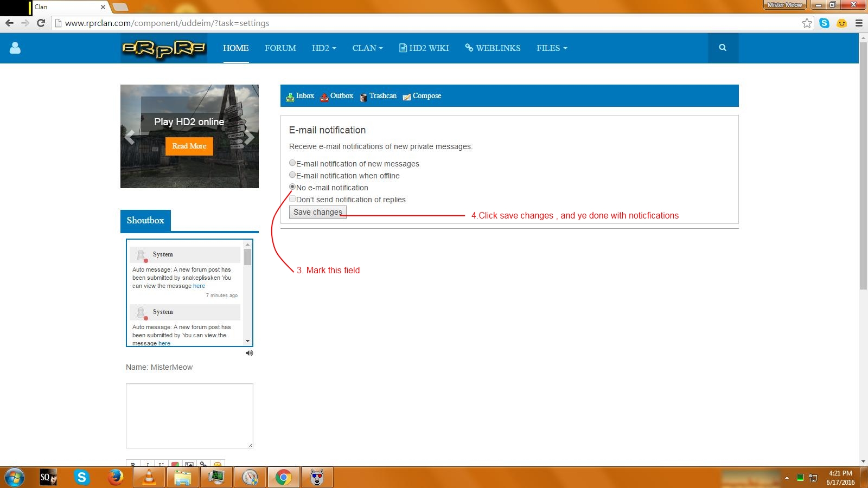The width and height of the screenshot is (868, 488).
Task: Compose a new private message
Action: (422, 96)
